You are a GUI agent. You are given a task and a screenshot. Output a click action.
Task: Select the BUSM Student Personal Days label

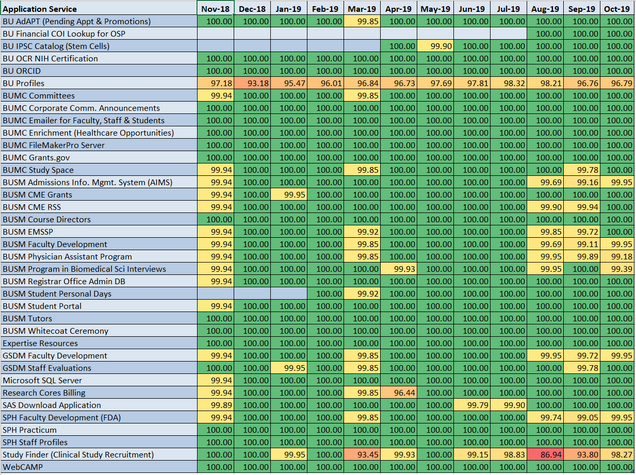pyautogui.click(x=99, y=294)
